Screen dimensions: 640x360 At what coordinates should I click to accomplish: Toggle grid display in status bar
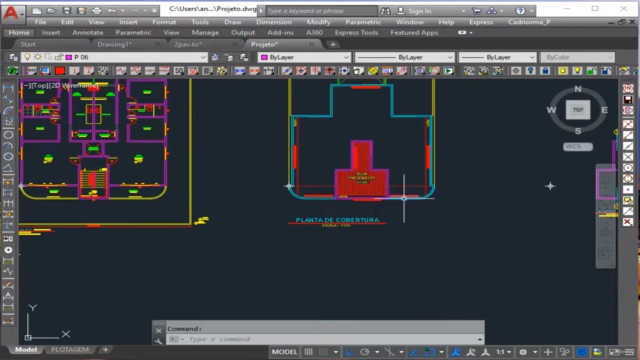(309, 352)
